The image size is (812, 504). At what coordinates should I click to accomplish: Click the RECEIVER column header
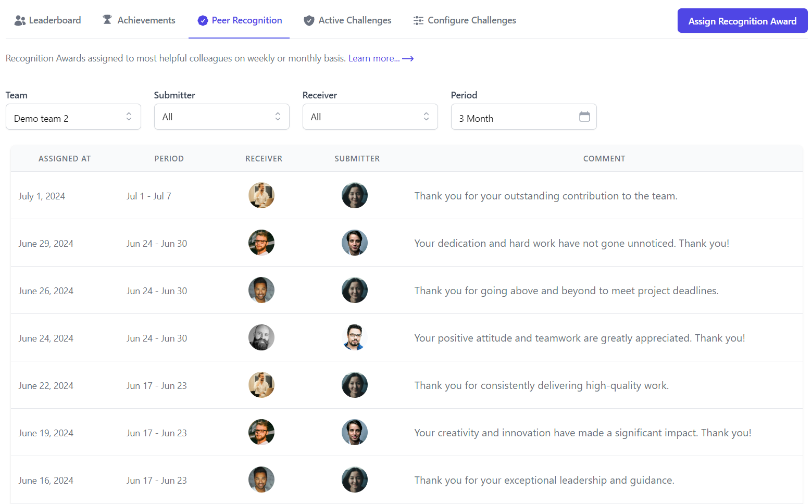(264, 159)
